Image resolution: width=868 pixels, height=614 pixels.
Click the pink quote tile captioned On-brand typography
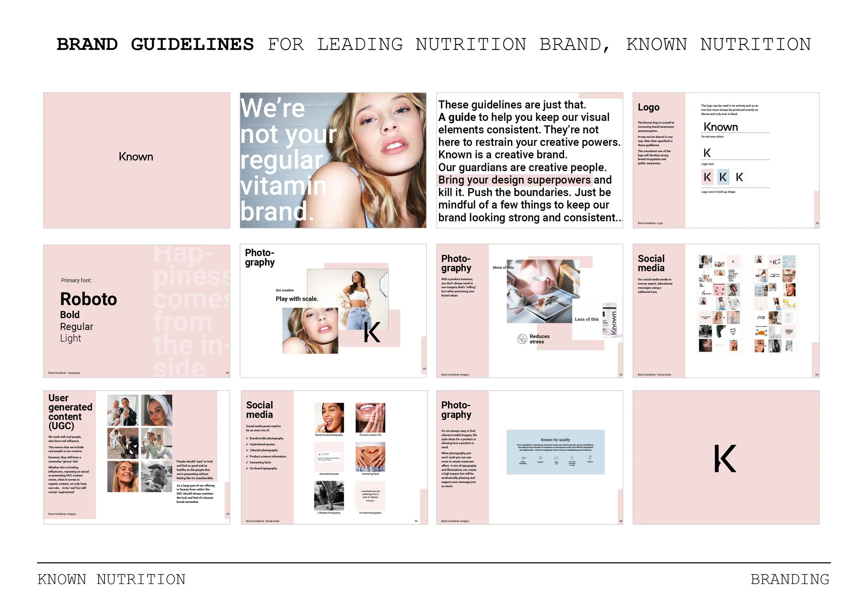pyautogui.click(x=370, y=496)
